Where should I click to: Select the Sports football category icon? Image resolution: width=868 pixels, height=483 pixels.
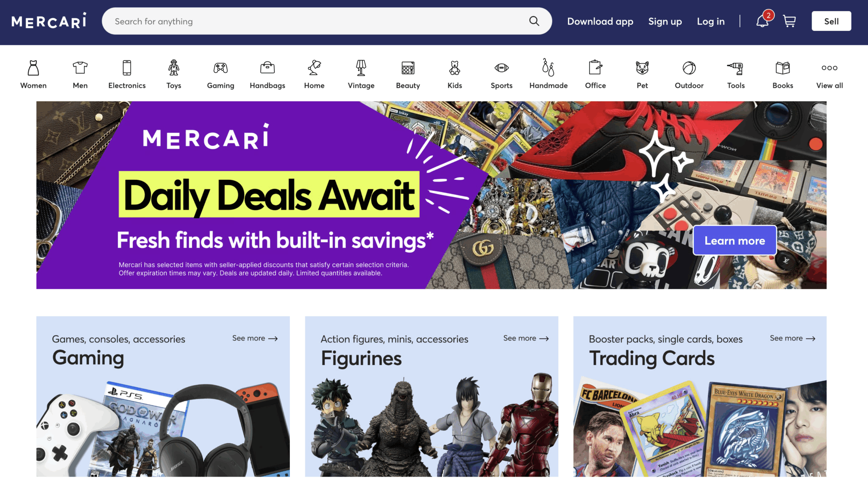point(501,68)
